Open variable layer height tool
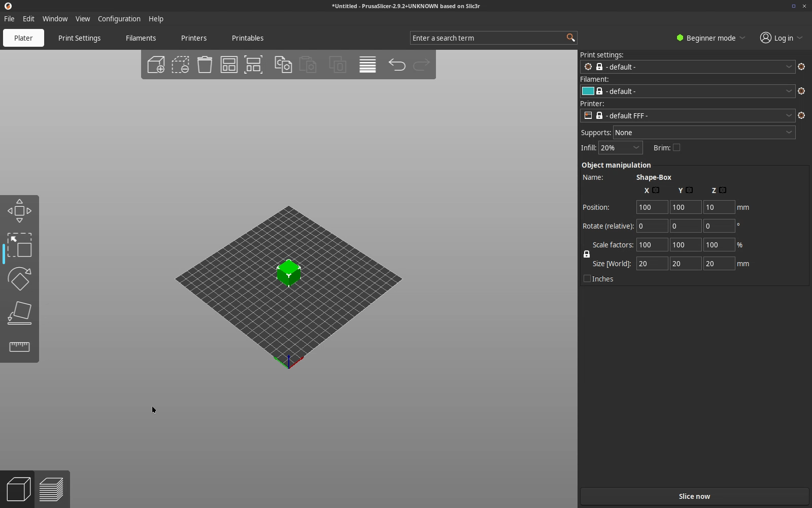 click(x=367, y=65)
